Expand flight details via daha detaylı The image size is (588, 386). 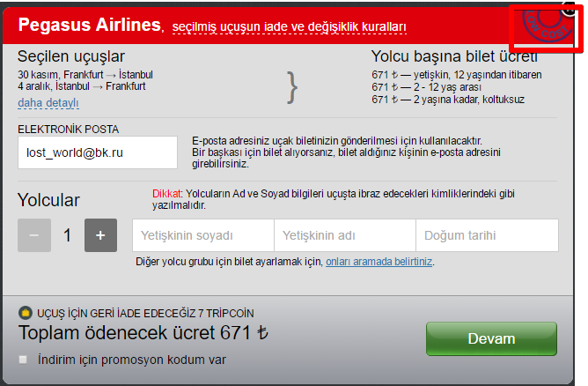48,102
